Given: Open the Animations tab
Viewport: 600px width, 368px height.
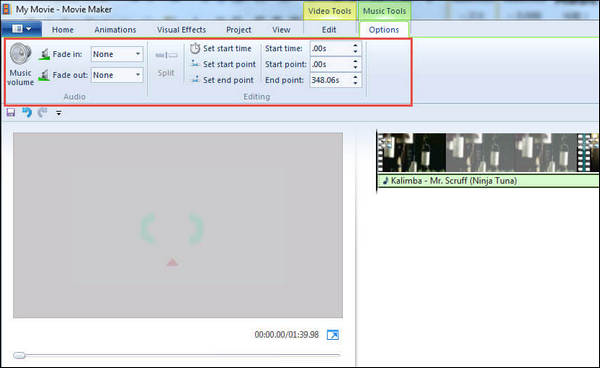Looking at the screenshot, I should 115,29.
